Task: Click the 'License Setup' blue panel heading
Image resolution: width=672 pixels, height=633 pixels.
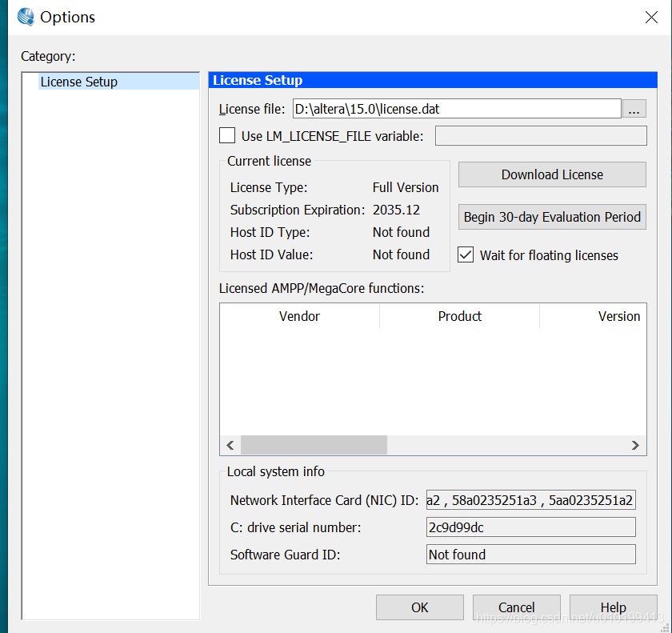Action: [433, 80]
